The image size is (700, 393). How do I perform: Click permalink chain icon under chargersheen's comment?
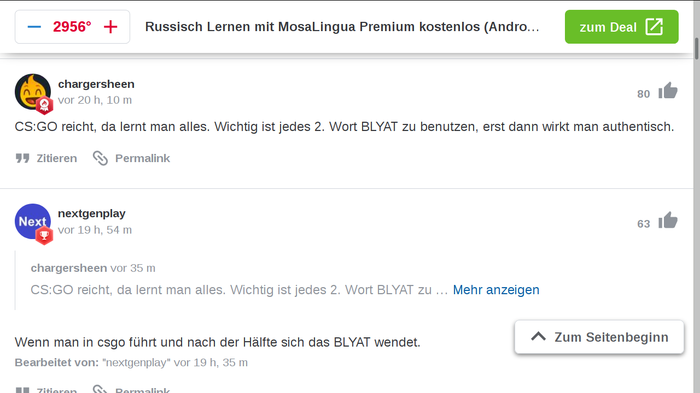(100, 158)
